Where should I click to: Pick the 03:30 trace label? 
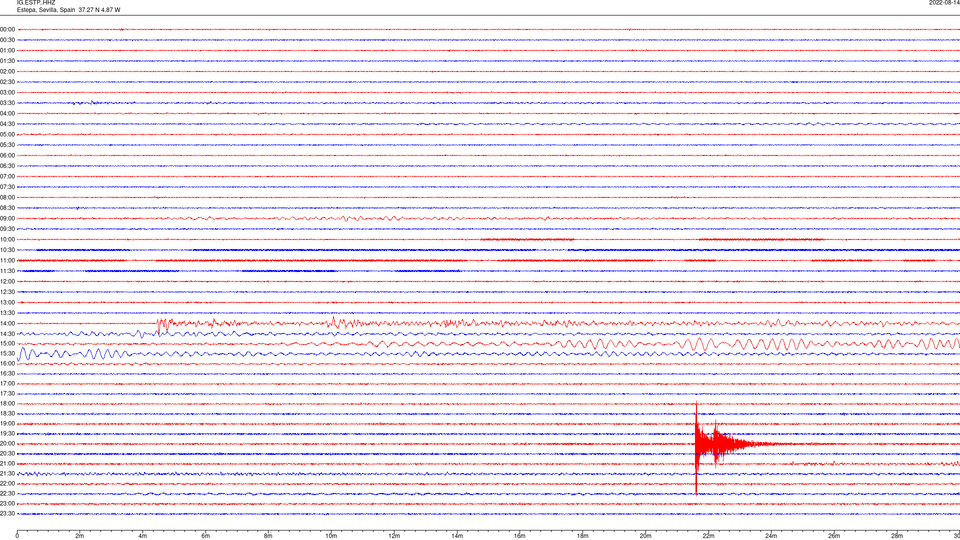(7, 103)
